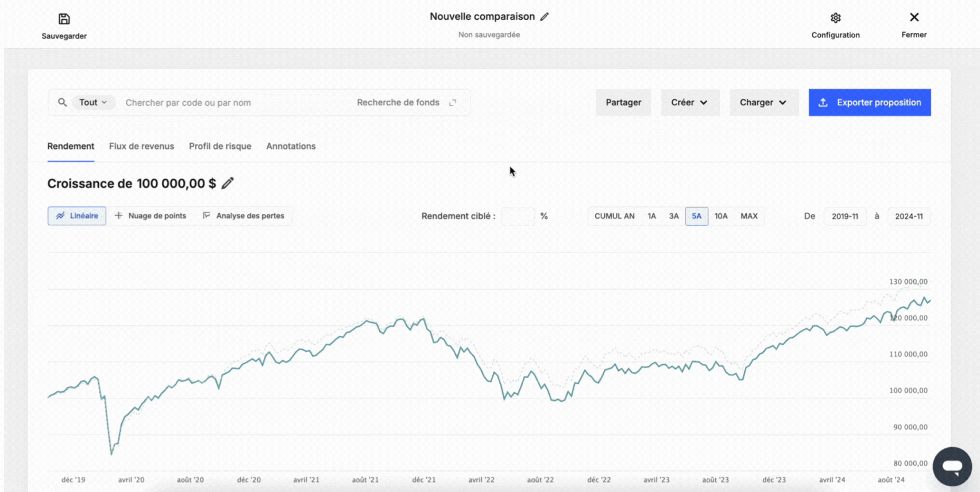Image resolution: width=980 pixels, height=492 pixels.
Task: Select the 3A period
Action: pyautogui.click(x=674, y=216)
